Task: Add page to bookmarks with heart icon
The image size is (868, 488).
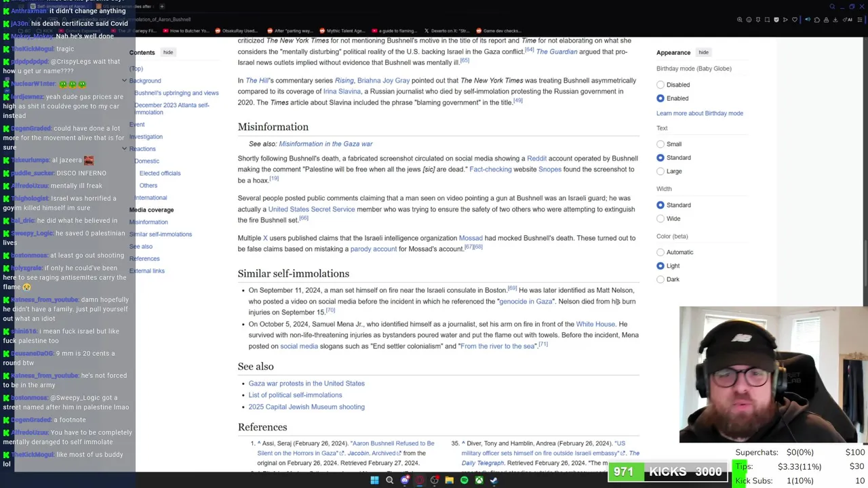Action: pyautogui.click(x=795, y=20)
